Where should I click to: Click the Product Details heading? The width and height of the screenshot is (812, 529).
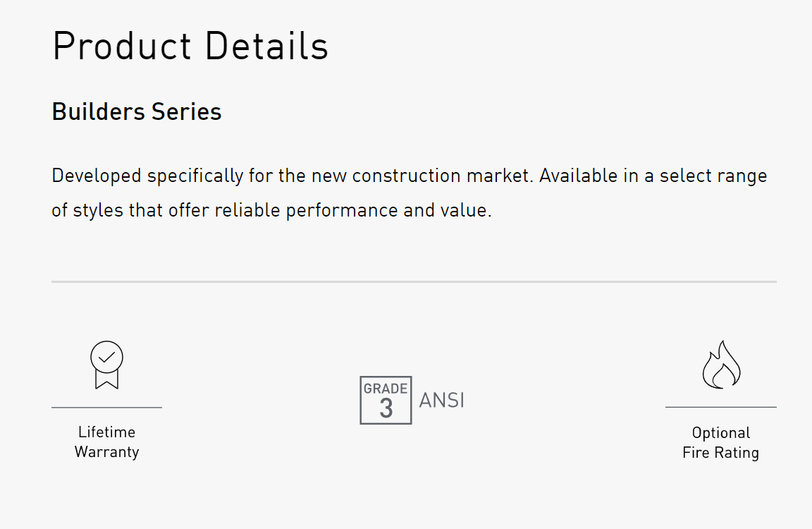click(x=190, y=46)
